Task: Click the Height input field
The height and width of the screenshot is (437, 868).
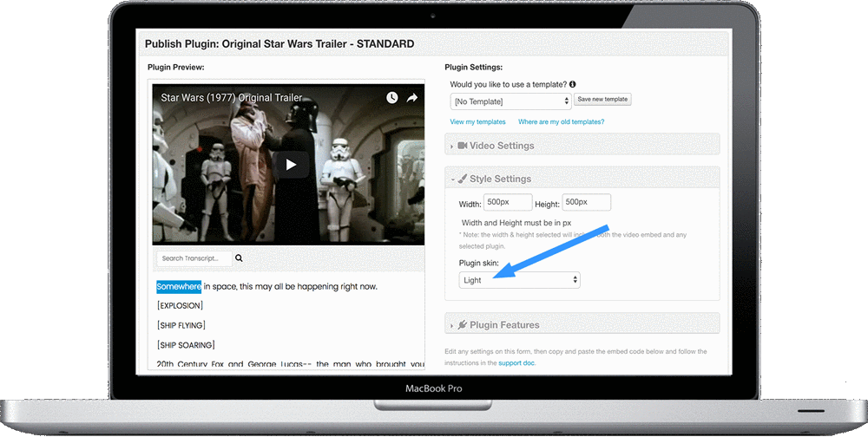Action: click(x=586, y=202)
